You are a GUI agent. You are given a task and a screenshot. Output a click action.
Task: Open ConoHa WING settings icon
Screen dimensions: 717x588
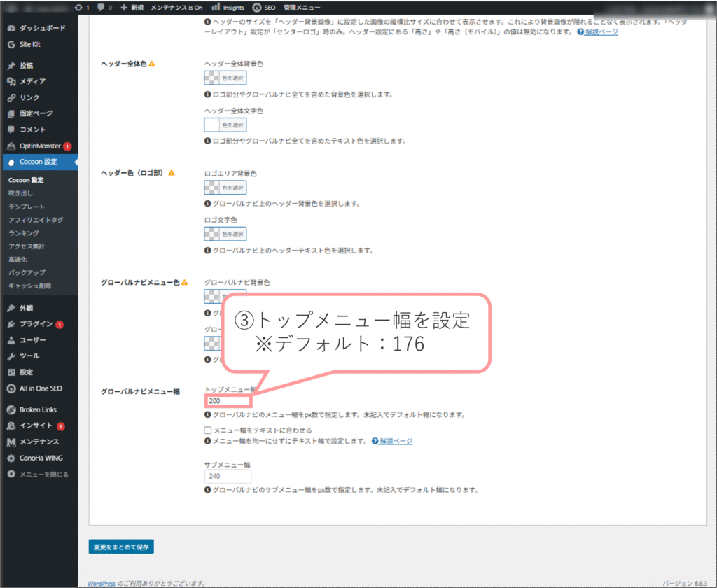(x=11, y=458)
